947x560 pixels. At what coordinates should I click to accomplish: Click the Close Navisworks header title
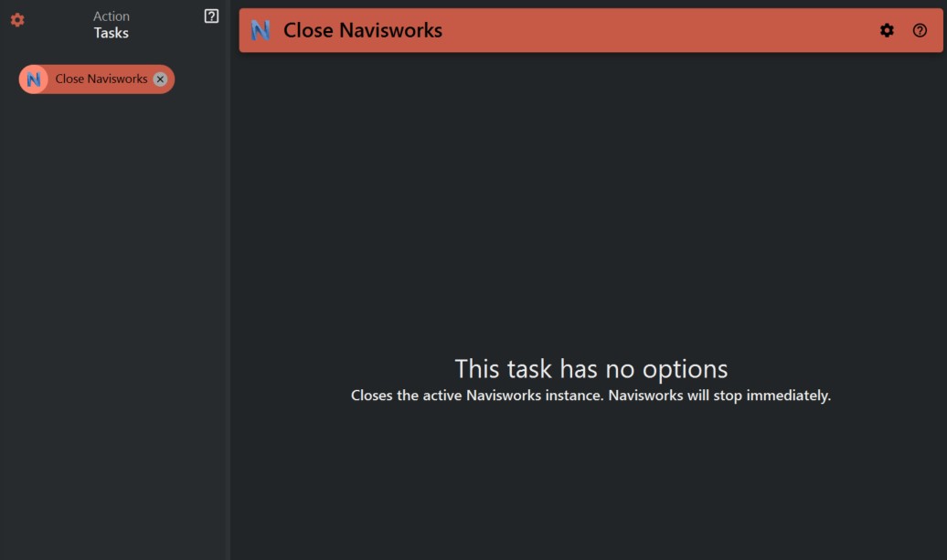click(x=363, y=30)
